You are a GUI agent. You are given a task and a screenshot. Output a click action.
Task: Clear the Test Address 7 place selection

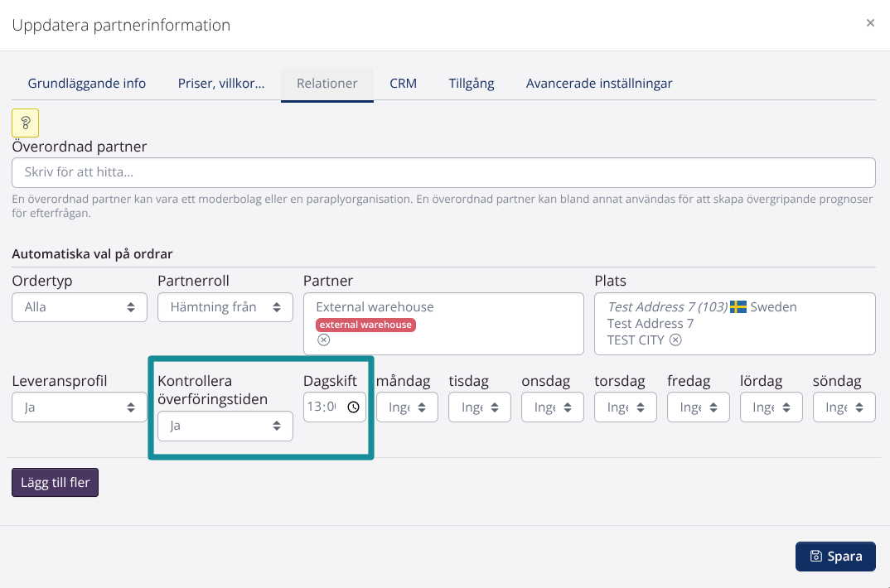675,340
